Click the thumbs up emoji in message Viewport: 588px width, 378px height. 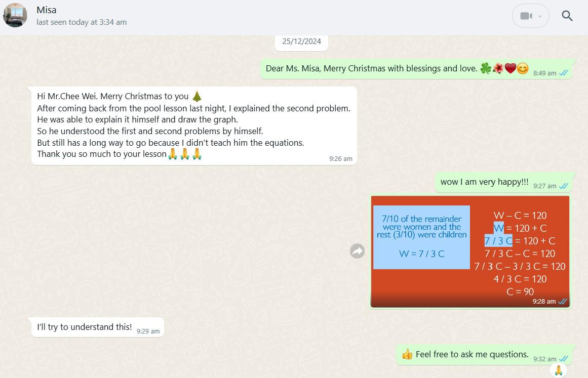click(407, 355)
